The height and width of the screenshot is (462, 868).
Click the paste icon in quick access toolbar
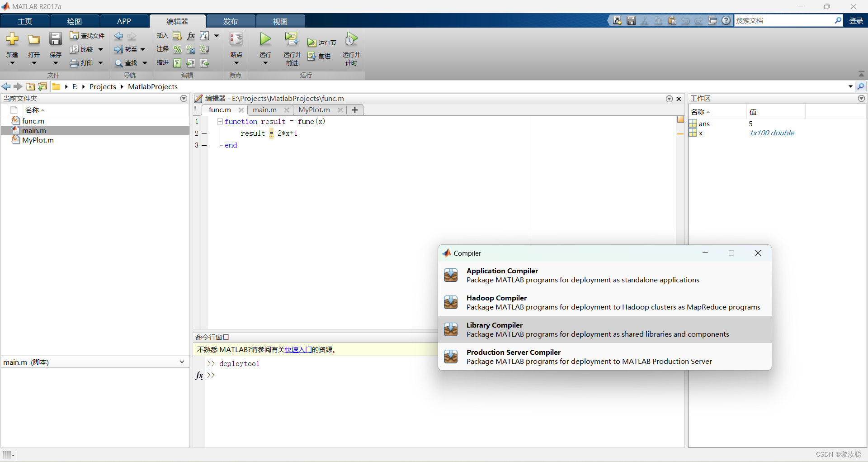pyautogui.click(x=672, y=21)
